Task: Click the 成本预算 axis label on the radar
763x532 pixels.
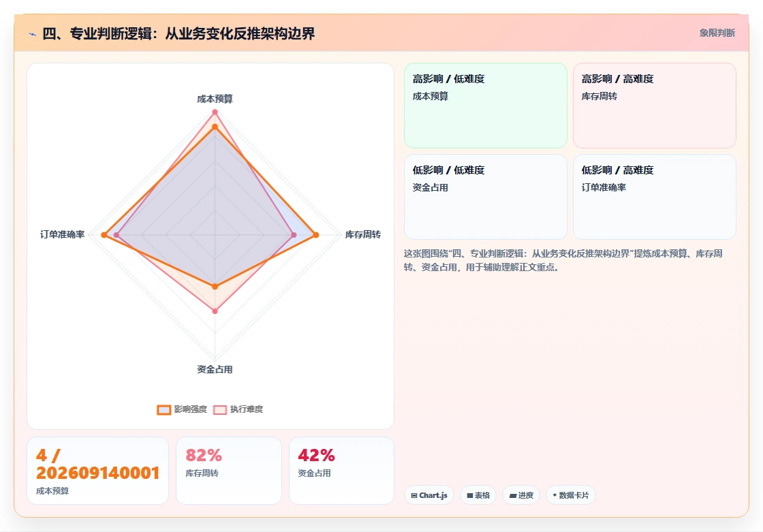Action: point(215,99)
